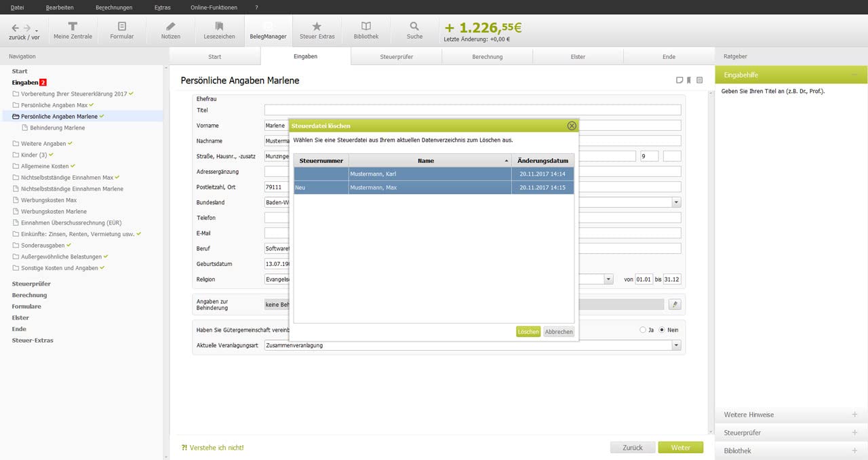Screen dimensions: 868x460
Task: Open the Bundesland dropdown
Action: [x=675, y=202]
